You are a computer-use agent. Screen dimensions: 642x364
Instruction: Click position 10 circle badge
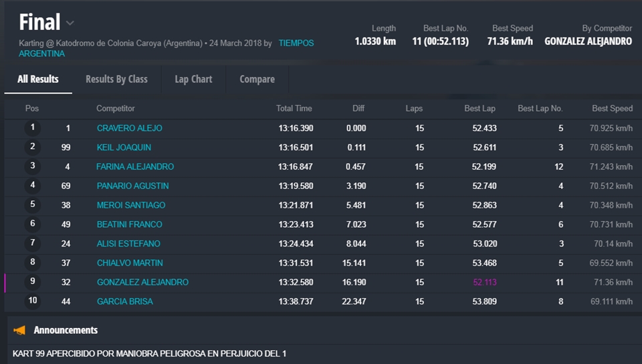32,301
